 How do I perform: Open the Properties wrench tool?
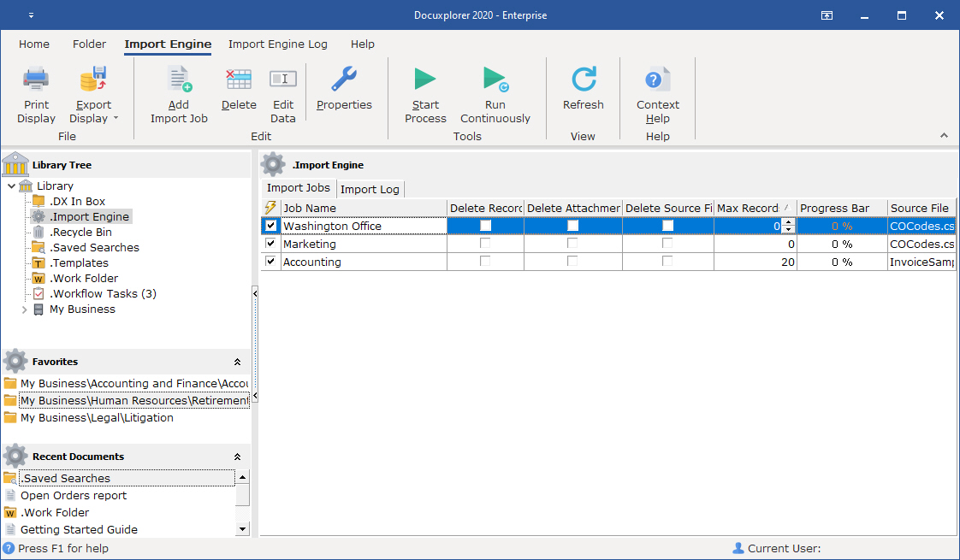pyautogui.click(x=344, y=81)
